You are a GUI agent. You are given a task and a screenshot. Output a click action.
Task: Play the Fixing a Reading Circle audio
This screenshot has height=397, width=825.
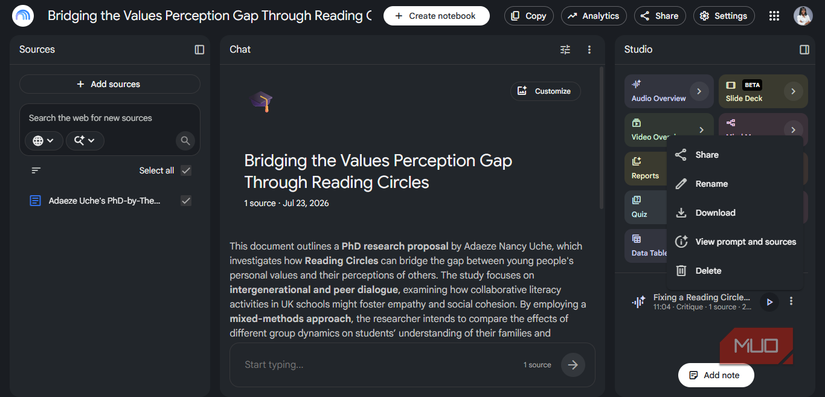[x=769, y=302]
